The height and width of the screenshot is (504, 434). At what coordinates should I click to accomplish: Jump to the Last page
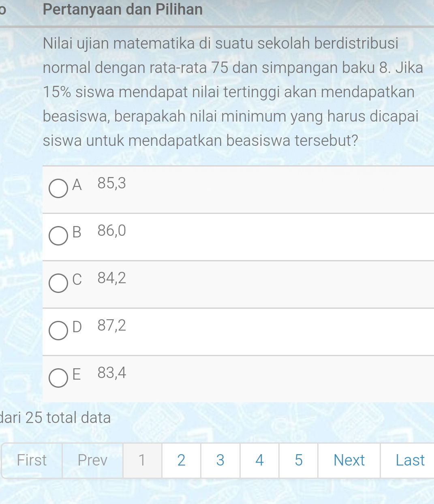tap(410, 460)
